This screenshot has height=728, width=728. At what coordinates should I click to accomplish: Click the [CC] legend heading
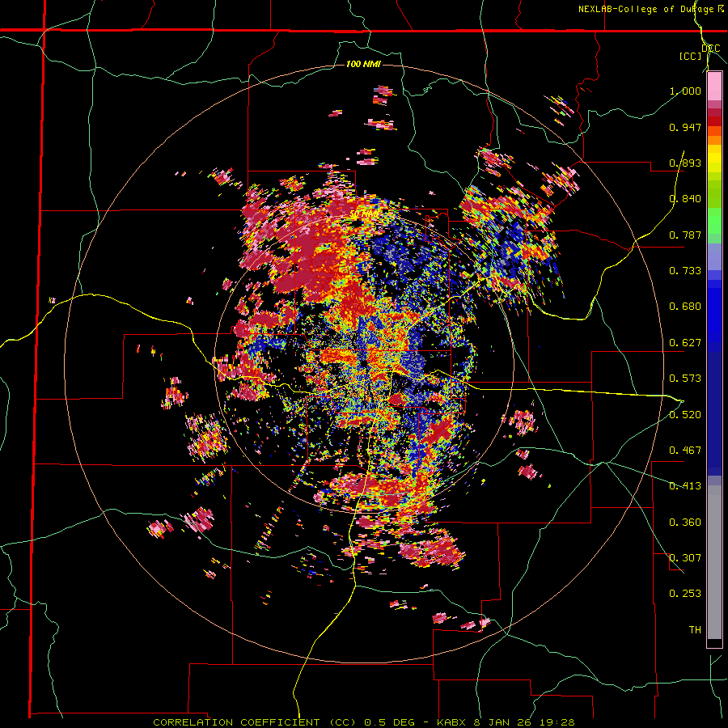(690, 57)
